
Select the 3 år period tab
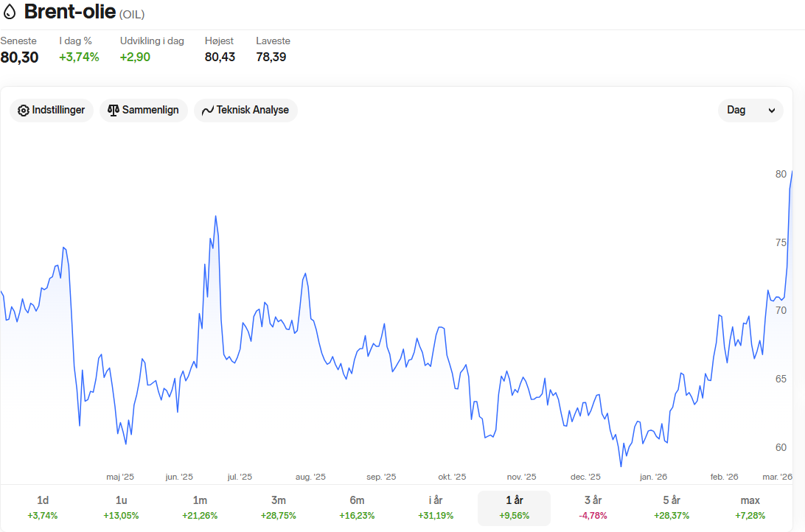tap(593, 508)
